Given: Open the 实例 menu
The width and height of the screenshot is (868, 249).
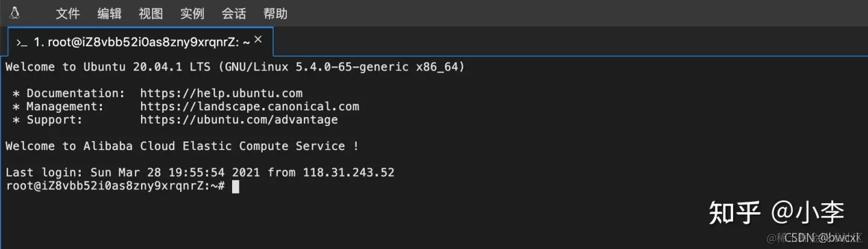Looking at the screenshot, I should [x=192, y=13].
